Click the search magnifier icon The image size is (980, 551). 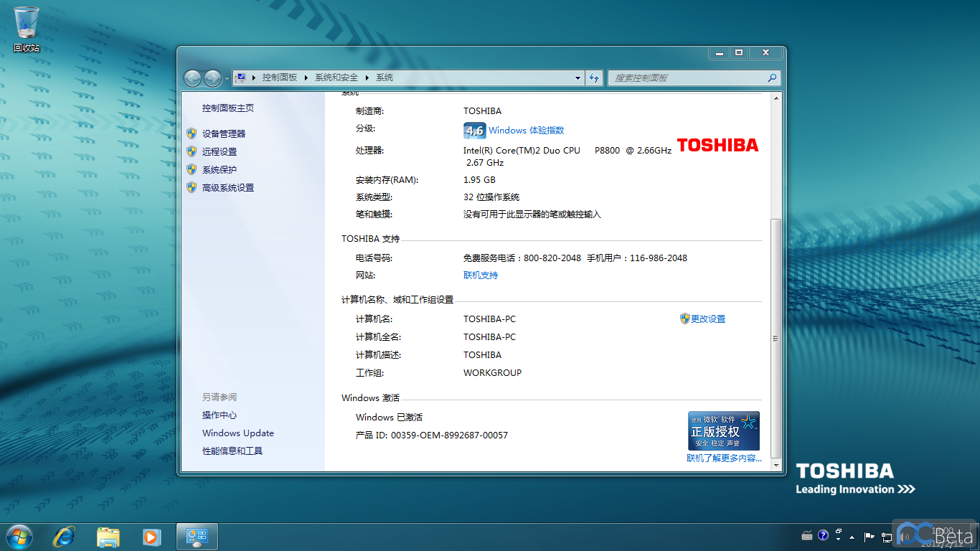coord(772,78)
